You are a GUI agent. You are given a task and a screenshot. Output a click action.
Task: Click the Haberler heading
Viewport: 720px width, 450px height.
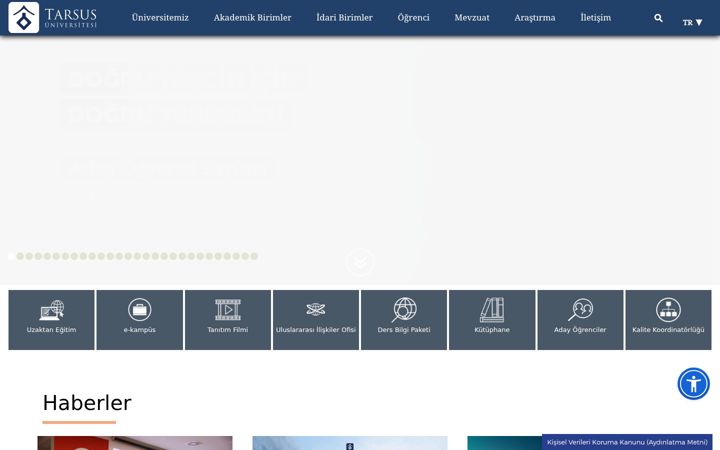[x=87, y=403]
